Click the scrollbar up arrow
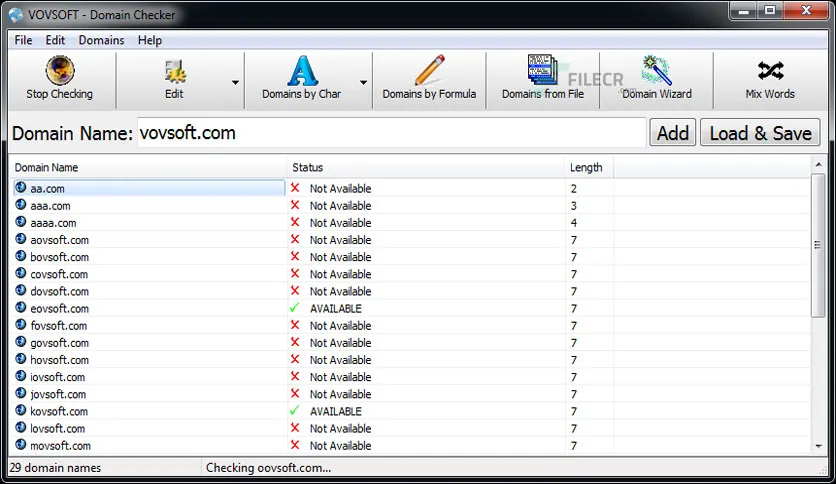The image size is (836, 484). tap(818, 165)
